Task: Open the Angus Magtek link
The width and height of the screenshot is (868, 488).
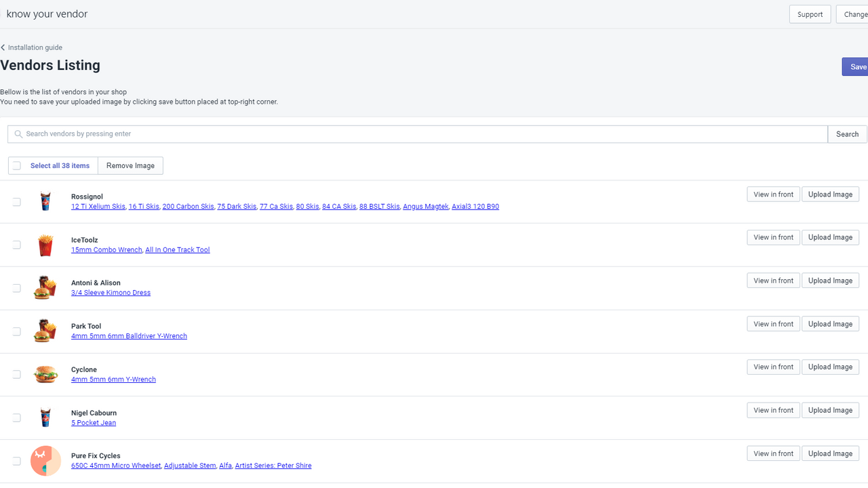Action: 426,207
